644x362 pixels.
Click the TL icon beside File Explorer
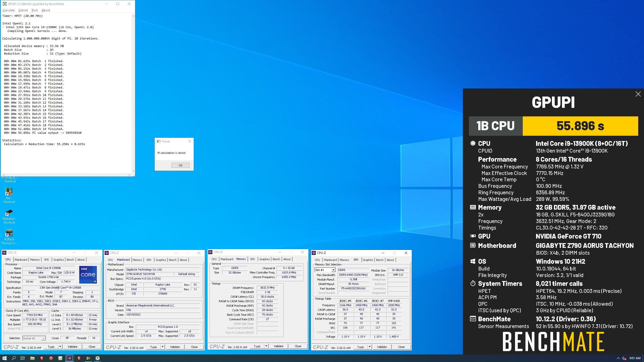pyautogui.click(x=42, y=358)
